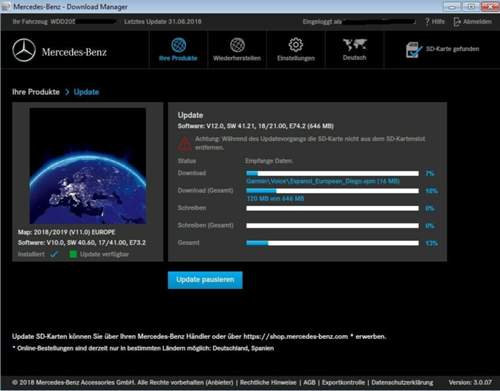Open Exportkontrolle footer link

pyautogui.click(x=343, y=382)
